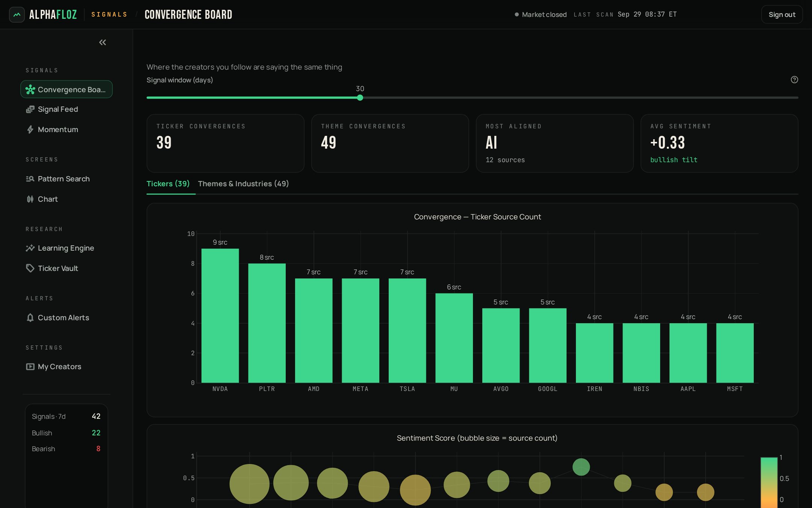Click the My Creators video icon
This screenshot has height=508, width=812.
click(x=30, y=367)
